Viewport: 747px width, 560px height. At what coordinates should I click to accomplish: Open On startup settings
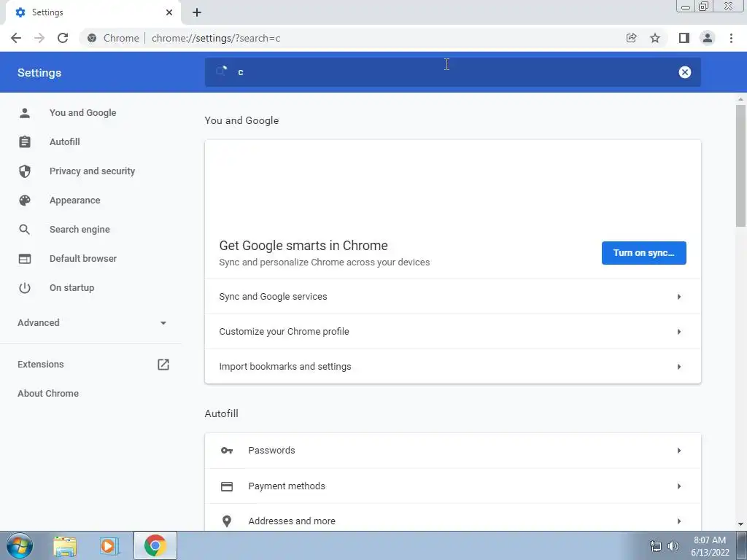coord(72,288)
